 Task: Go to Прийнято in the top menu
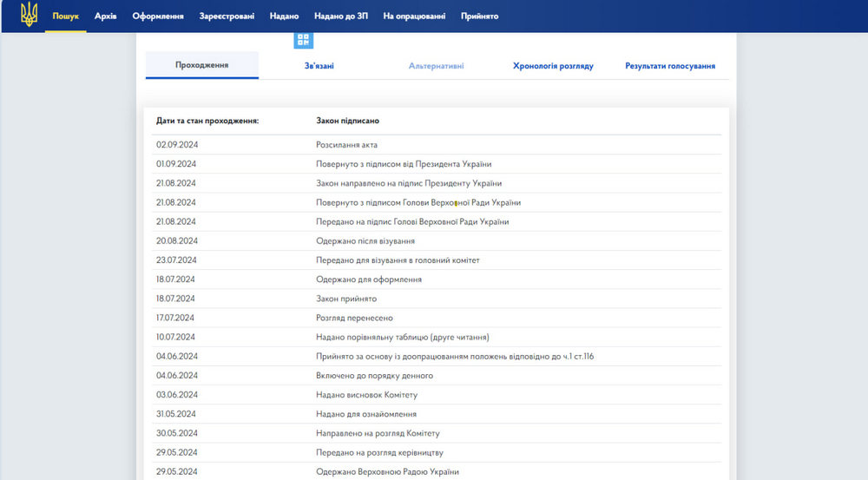(479, 16)
